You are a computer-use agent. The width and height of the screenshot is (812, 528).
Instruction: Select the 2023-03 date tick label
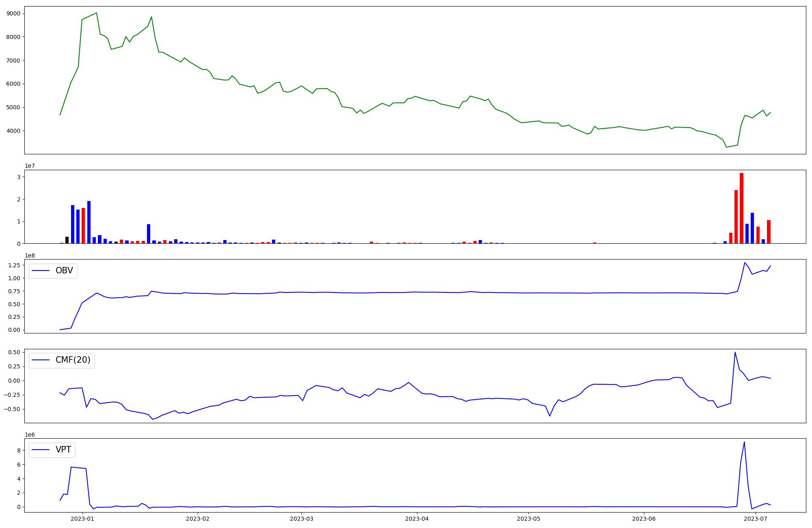point(302,519)
